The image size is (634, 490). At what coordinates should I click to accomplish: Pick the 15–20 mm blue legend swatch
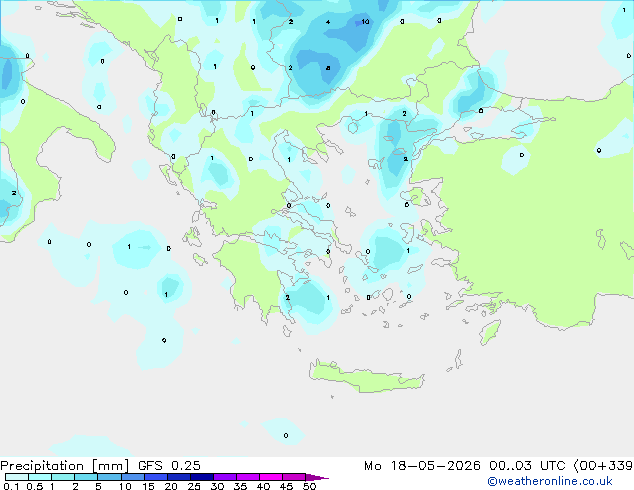(155, 477)
